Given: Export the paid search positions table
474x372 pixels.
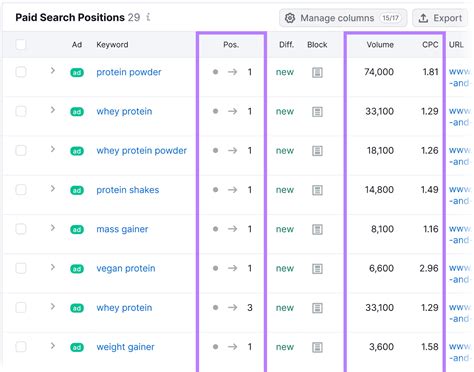Looking at the screenshot, I should pyautogui.click(x=440, y=18).
